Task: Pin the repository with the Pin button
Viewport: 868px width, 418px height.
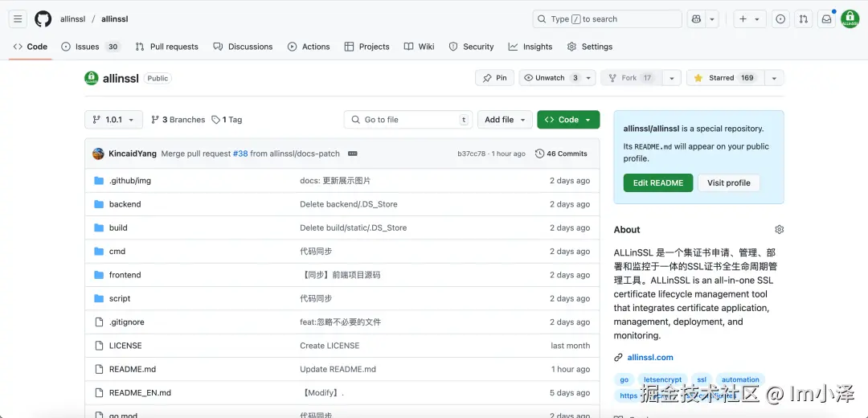Action: tap(495, 78)
